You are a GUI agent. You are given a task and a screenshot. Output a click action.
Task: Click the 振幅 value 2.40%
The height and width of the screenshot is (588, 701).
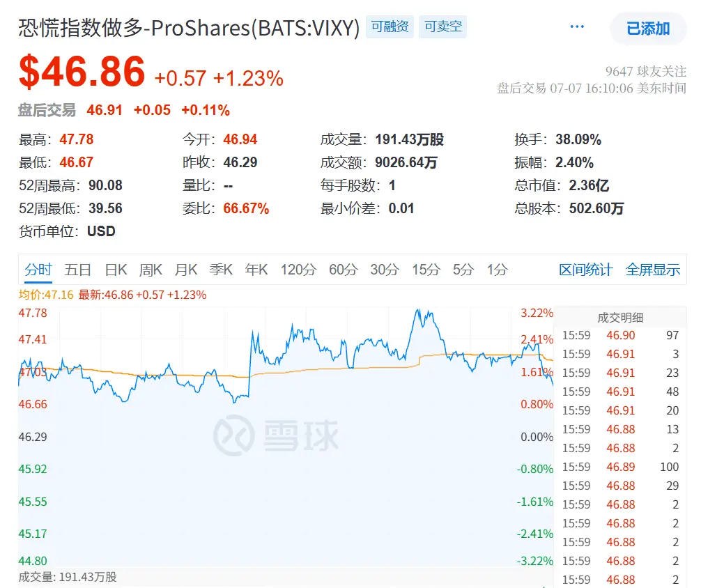[574, 162]
